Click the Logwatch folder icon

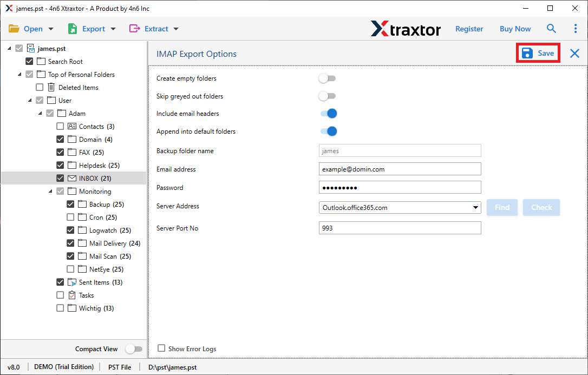[x=82, y=230]
